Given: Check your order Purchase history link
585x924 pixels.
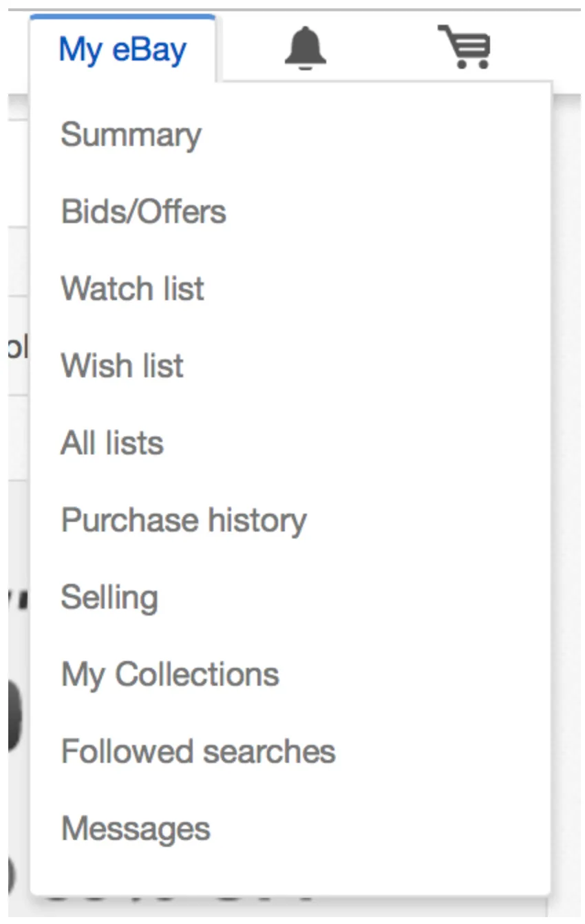Looking at the screenshot, I should (184, 520).
